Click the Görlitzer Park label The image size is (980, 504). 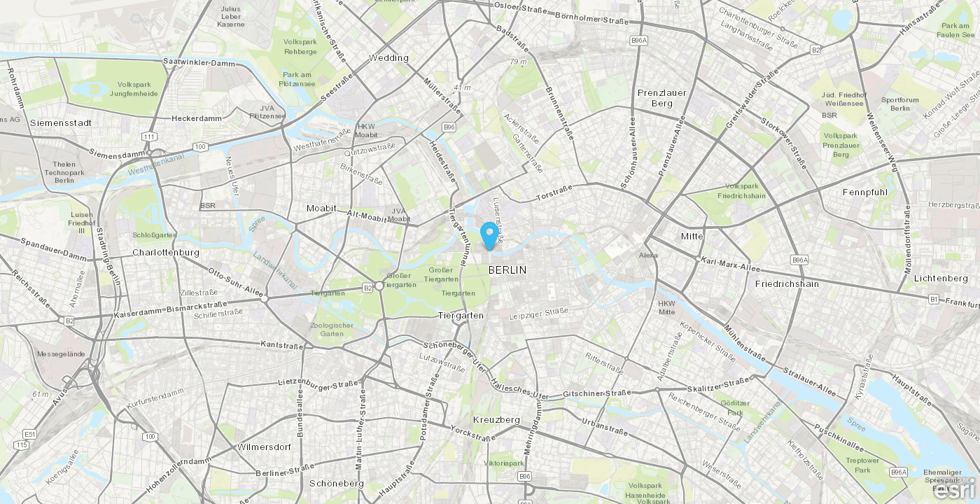(x=734, y=407)
